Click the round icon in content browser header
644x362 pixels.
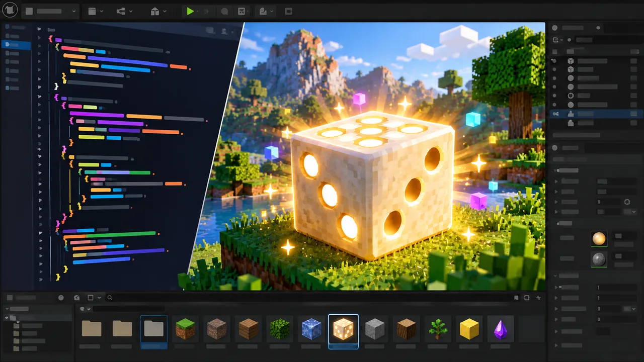pos(61,298)
